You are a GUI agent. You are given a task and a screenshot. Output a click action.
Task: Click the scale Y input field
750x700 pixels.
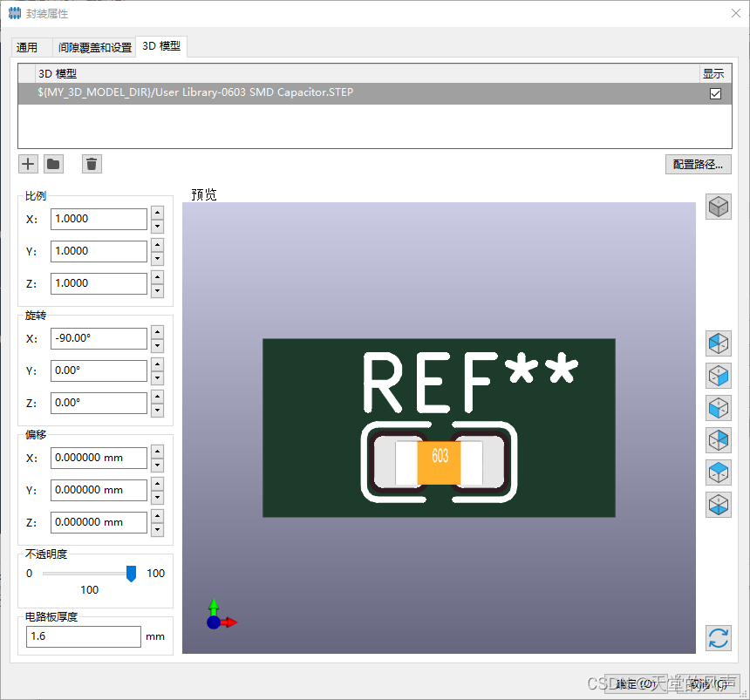99,252
